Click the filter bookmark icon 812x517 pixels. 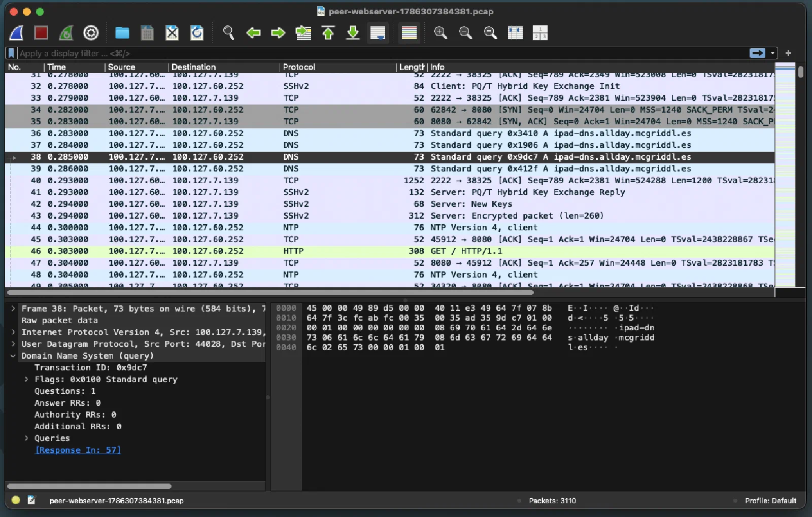pos(11,53)
